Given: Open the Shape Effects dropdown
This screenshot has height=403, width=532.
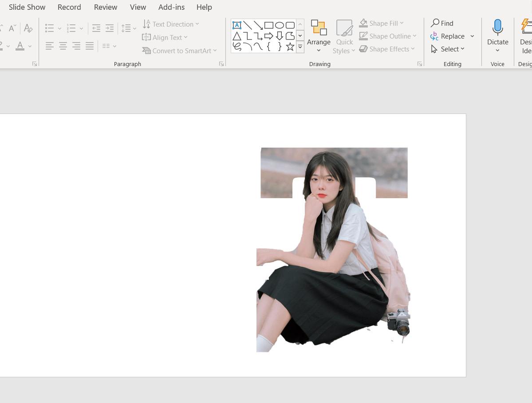Looking at the screenshot, I should tap(387, 49).
